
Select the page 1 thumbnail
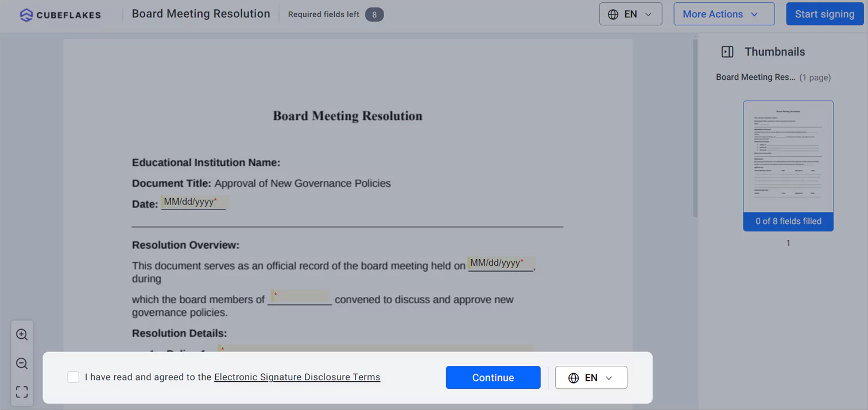click(788, 166)
